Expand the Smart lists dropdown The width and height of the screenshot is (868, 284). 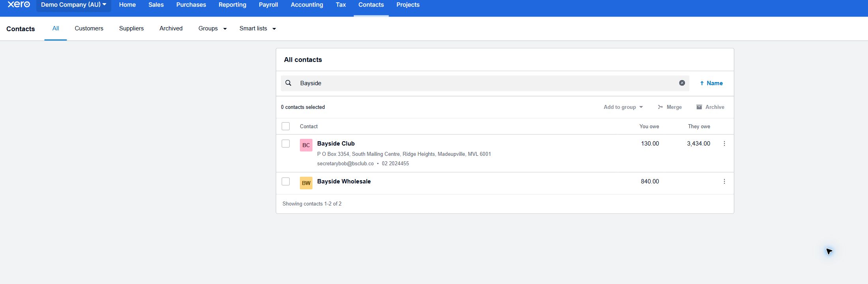pos(258,28)
